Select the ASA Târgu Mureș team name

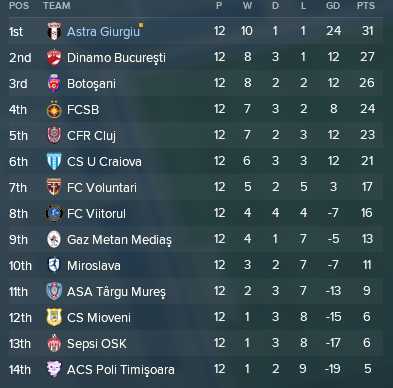coord(116,292)
